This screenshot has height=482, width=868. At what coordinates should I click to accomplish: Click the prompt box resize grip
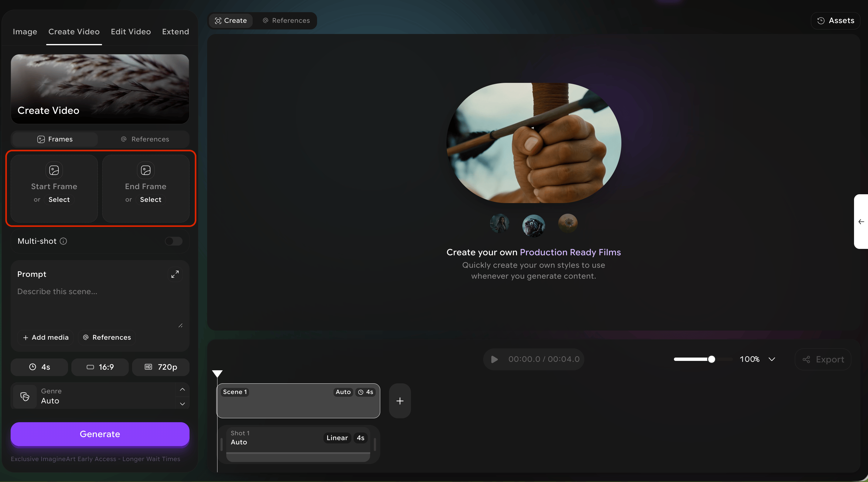tap(181, 325)
